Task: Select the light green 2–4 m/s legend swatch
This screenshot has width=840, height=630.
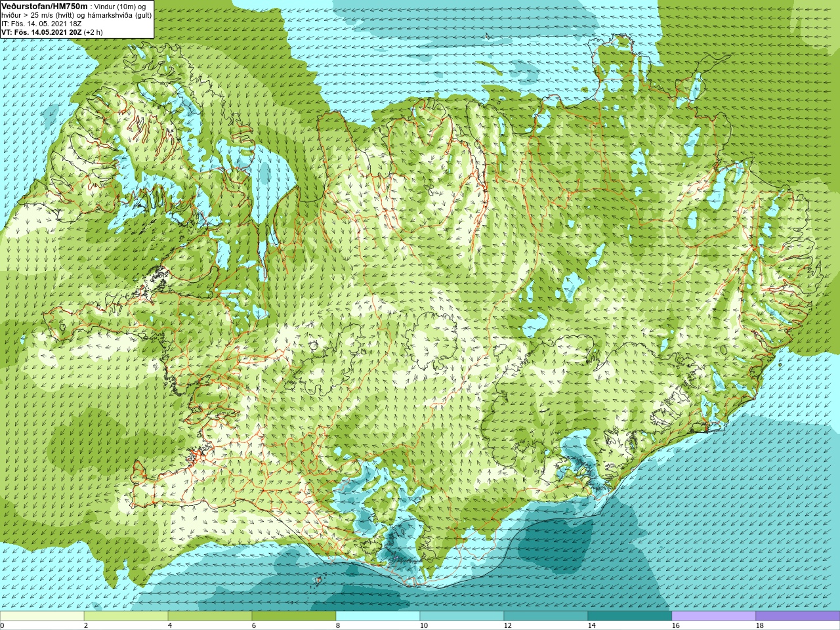Action: [x=126, y=616]
